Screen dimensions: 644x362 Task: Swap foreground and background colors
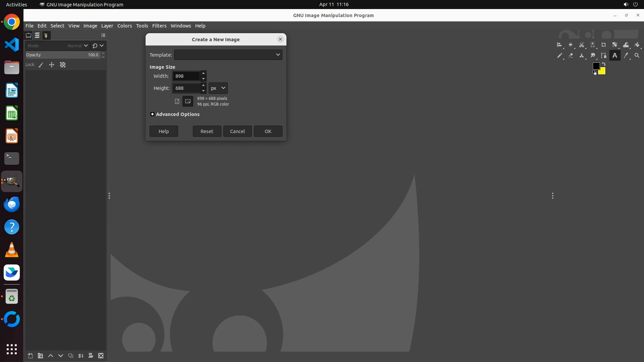click(x=604, y=64)
